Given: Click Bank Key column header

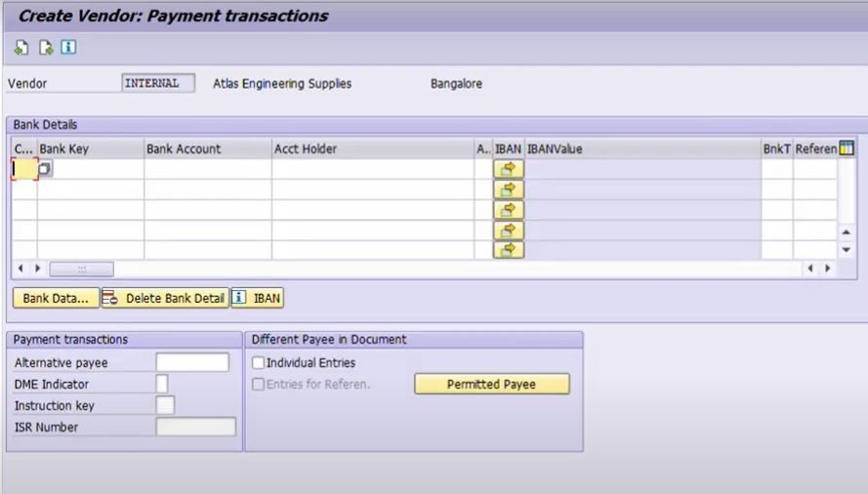Looking at the screenshot, I should click(91, 148).
